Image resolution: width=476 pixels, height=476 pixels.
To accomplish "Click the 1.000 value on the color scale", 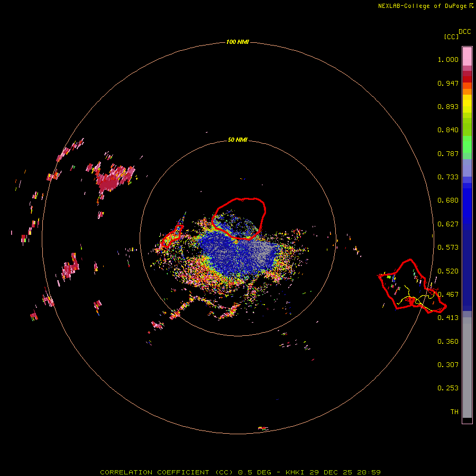I will pyautogui.click(x=448, y=59).
